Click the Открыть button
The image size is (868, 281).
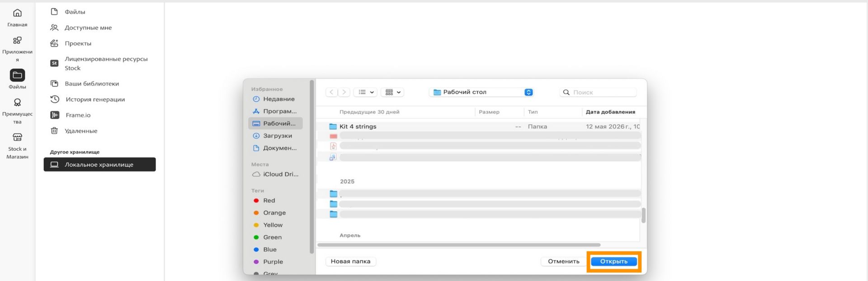pos(614,262)
